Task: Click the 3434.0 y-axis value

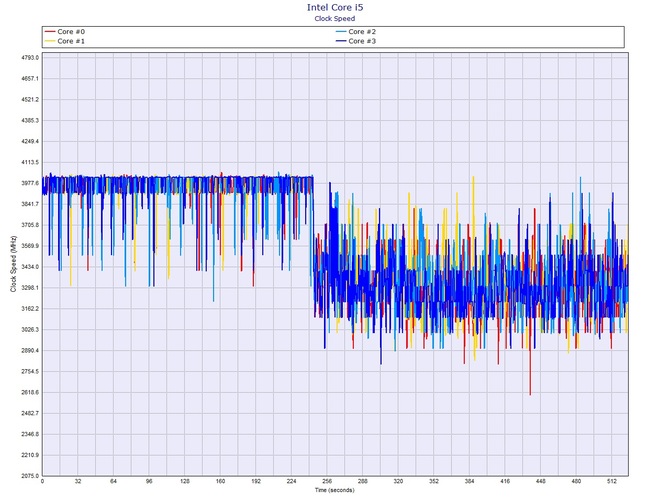Action: pyautogui.click(x=30, y=267)
